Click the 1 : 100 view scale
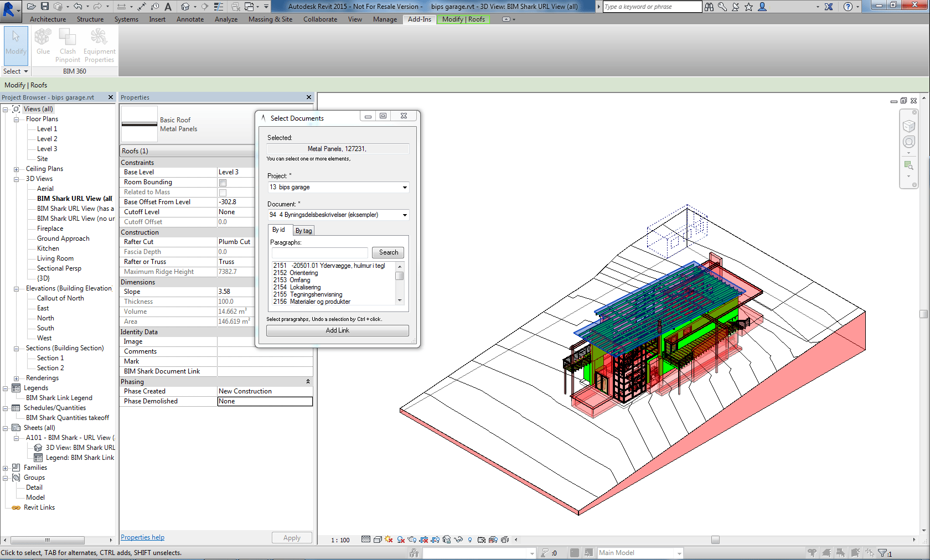The height and width of the screenshot is (560, 930). pos(340,540)
